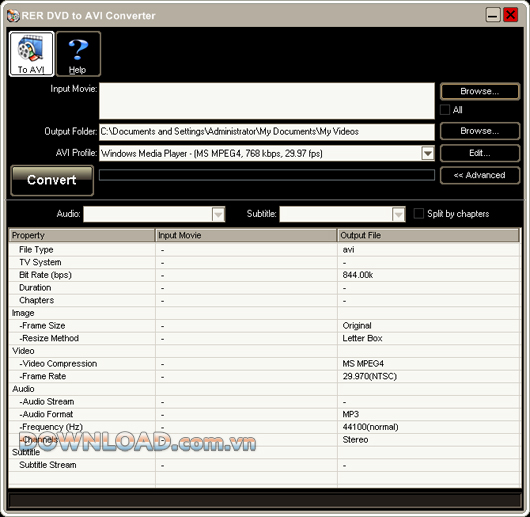Click the 44100(normal) frequency value

370,427
